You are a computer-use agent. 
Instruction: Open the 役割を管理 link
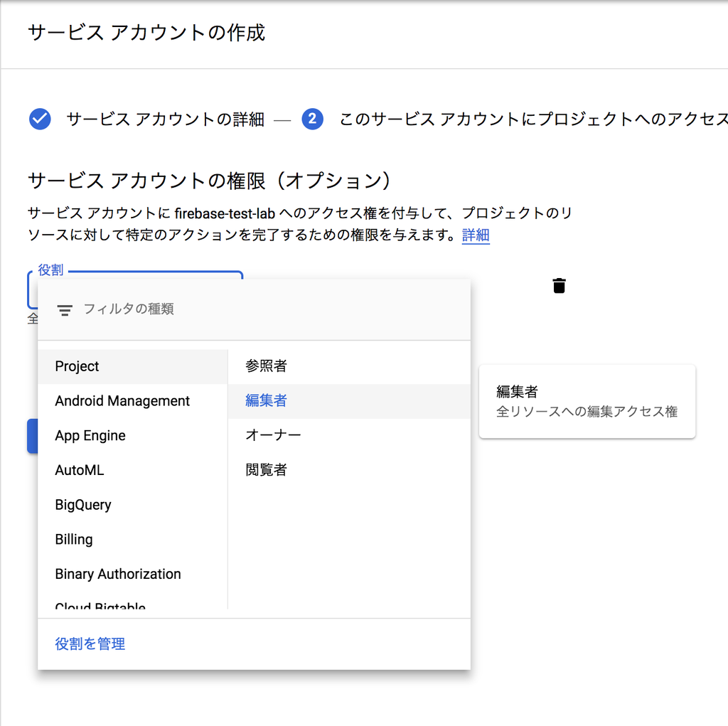[x=90, y=644]
